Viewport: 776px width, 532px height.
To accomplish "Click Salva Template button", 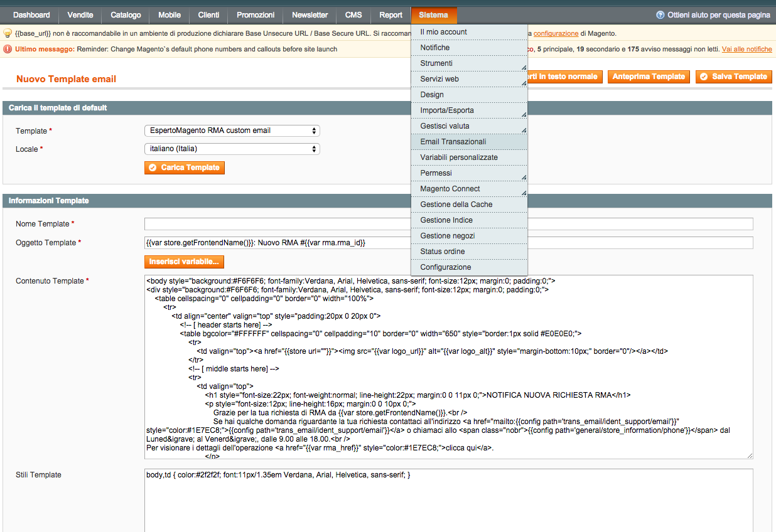I will 733,77.
